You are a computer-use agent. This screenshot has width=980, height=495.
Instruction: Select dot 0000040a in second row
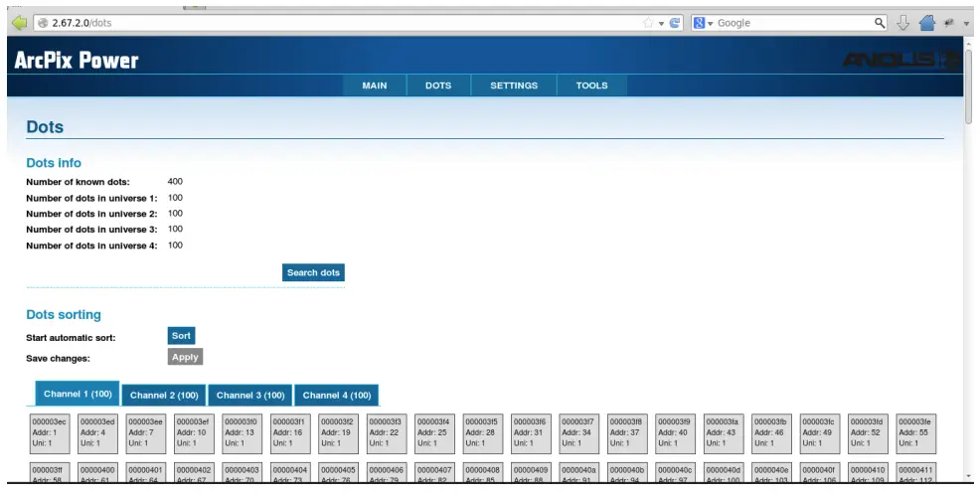tap(578, 472)
